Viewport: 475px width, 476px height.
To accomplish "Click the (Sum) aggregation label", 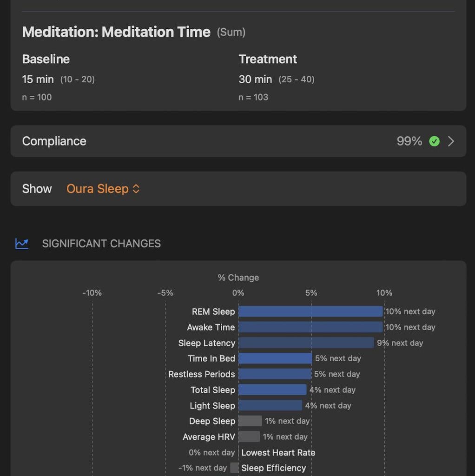I will 231,32.
